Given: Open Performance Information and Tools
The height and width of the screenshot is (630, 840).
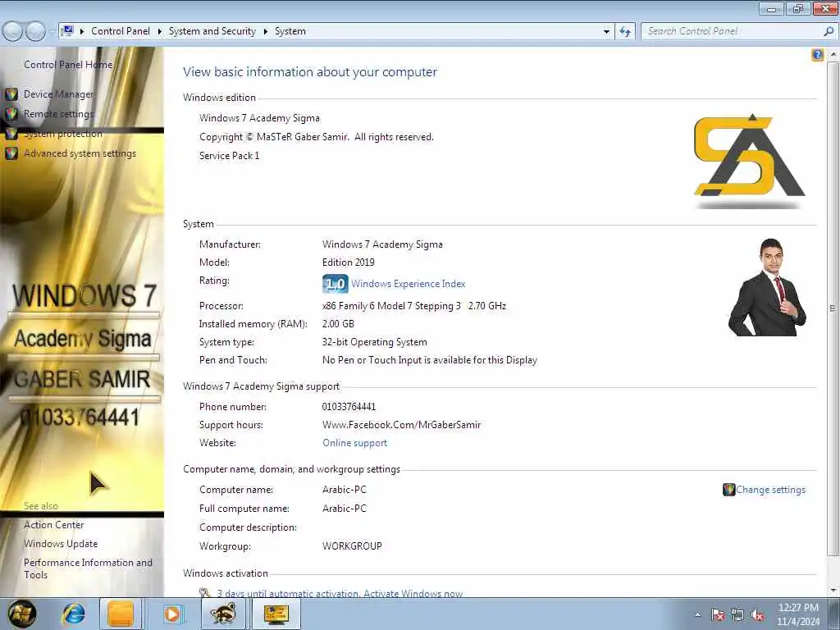Looking at the screenshot, I should (x=88, y=569).
